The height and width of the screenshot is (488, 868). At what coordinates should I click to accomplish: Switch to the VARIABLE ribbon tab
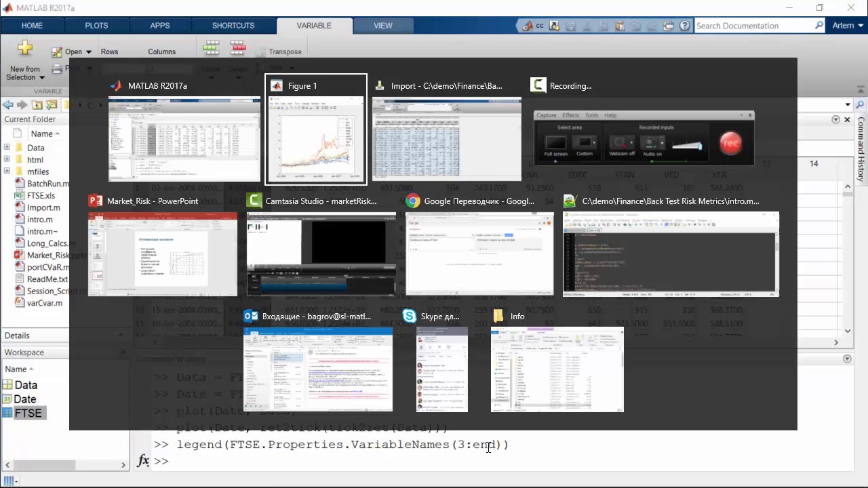pos(314,26)
